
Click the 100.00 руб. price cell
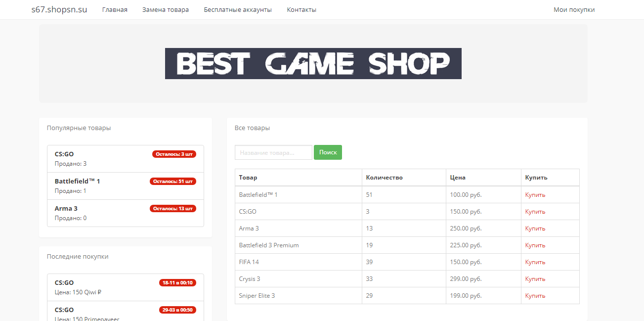(483, 195)
